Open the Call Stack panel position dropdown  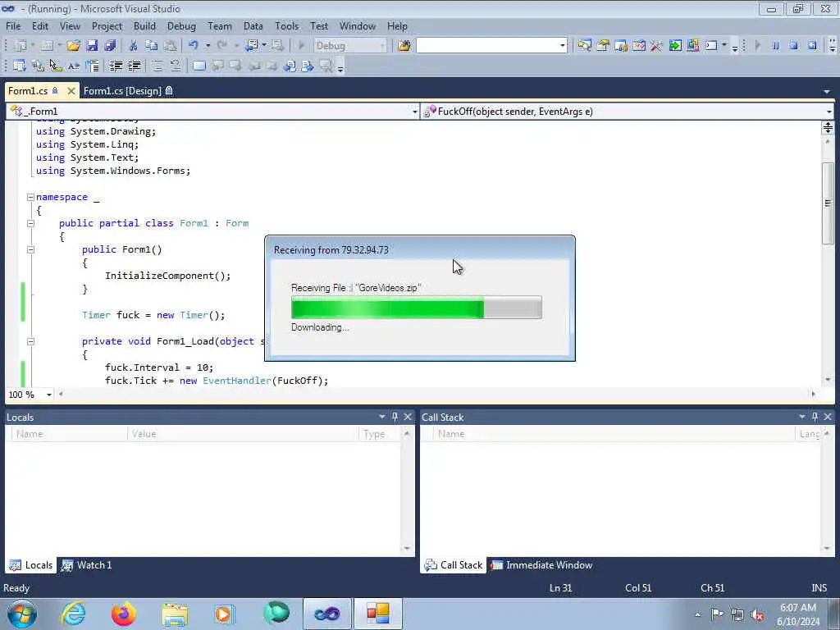802,417
